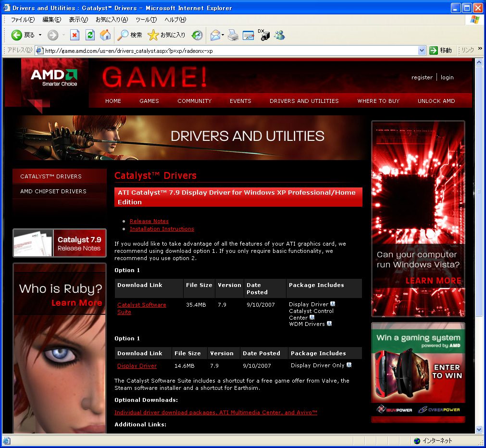Stop page loading with red X icon
The width and height of the screenshot is (486, 448).
pyautogui.click(x=75, y=35)
